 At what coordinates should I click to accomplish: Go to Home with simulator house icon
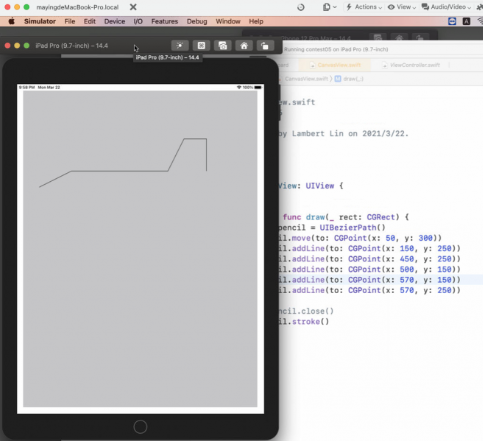click(x=244, y=46)
